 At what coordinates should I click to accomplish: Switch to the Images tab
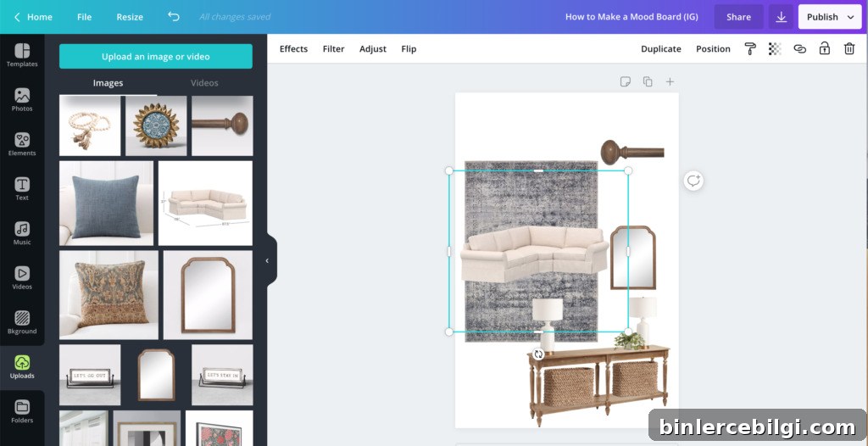108,83
